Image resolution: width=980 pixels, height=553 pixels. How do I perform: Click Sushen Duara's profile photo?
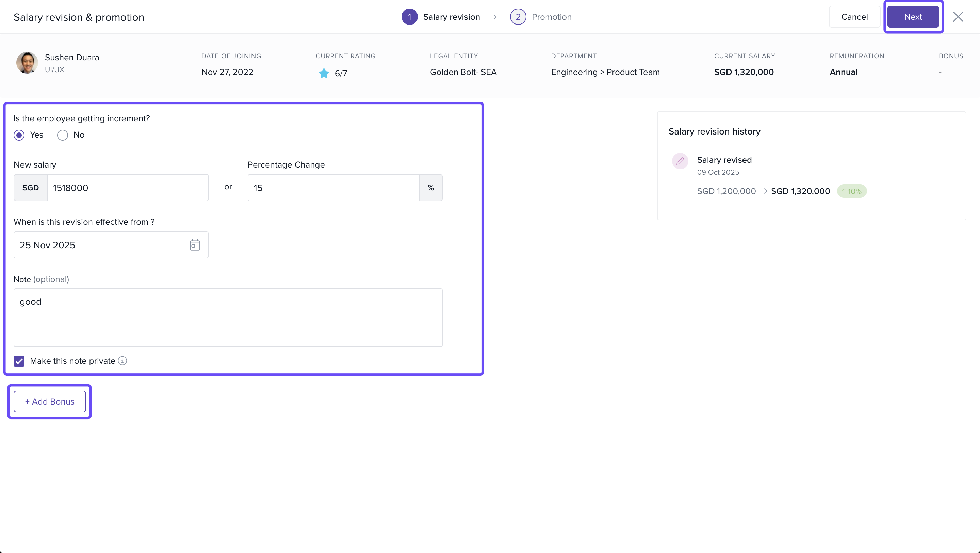[27, 63]
